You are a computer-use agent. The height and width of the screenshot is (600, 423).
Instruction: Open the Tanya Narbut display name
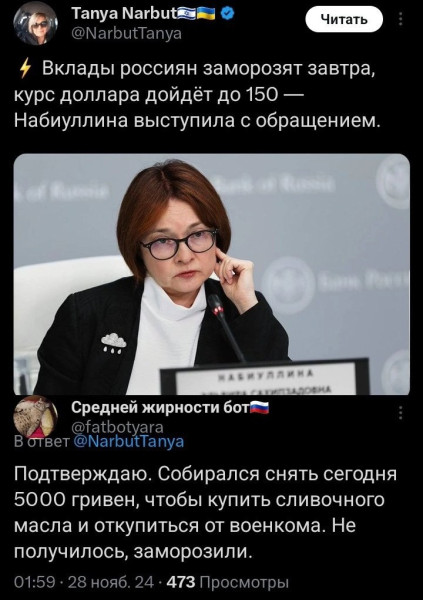pos(124,14)
